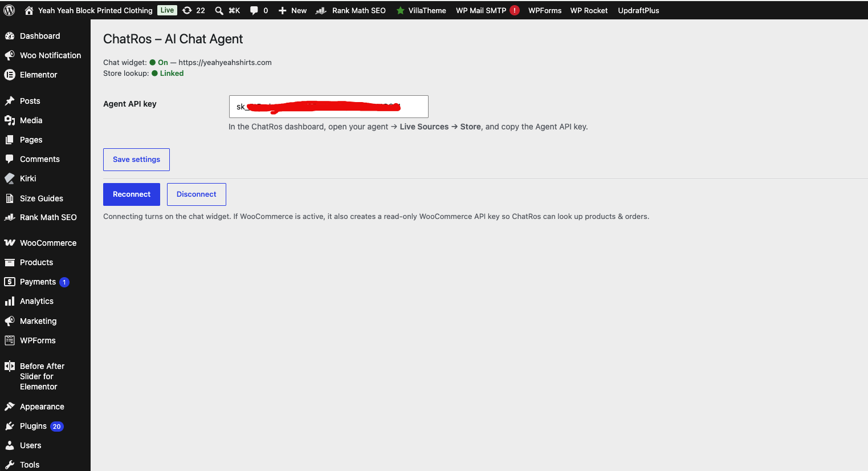This screenshot has height=471, width=868.
Task: Click the Dashboard gauge icon
Action: tap(10, 36)
